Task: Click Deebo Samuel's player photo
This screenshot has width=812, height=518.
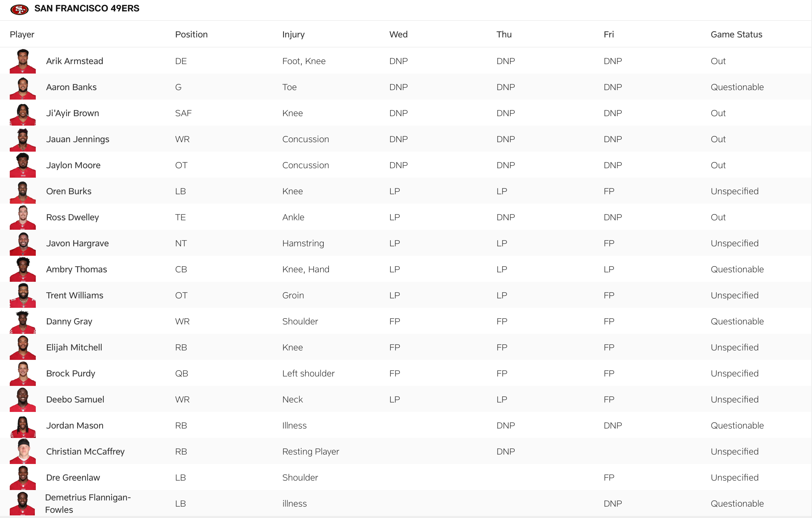Action: (22, 399)
